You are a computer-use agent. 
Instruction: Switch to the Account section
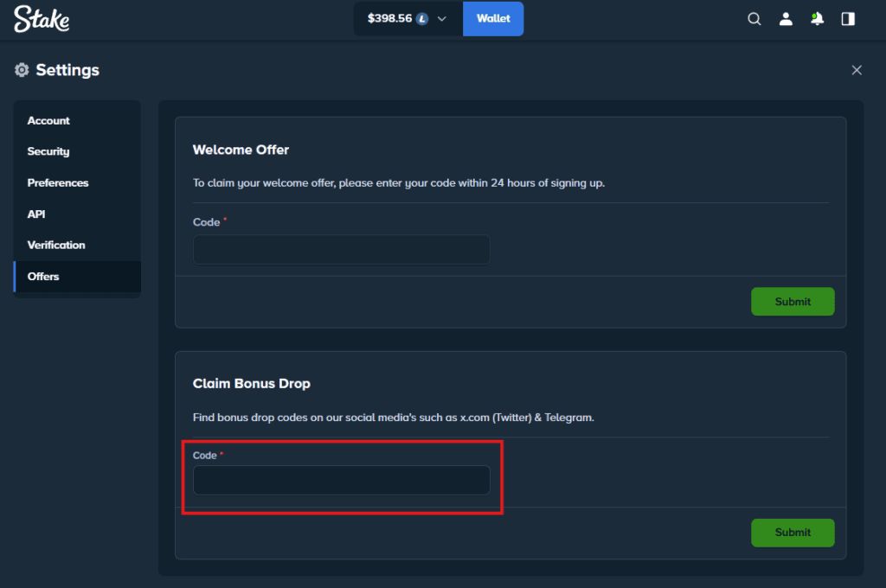[x=49, y=120]
